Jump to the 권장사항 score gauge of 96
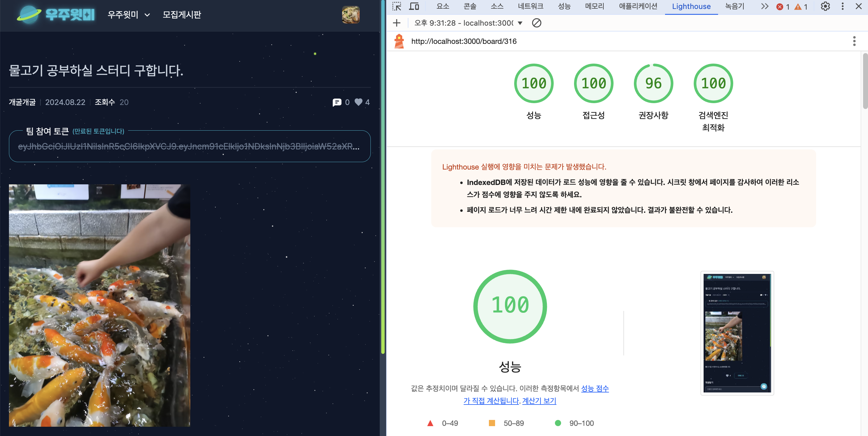 click(653, 84)
